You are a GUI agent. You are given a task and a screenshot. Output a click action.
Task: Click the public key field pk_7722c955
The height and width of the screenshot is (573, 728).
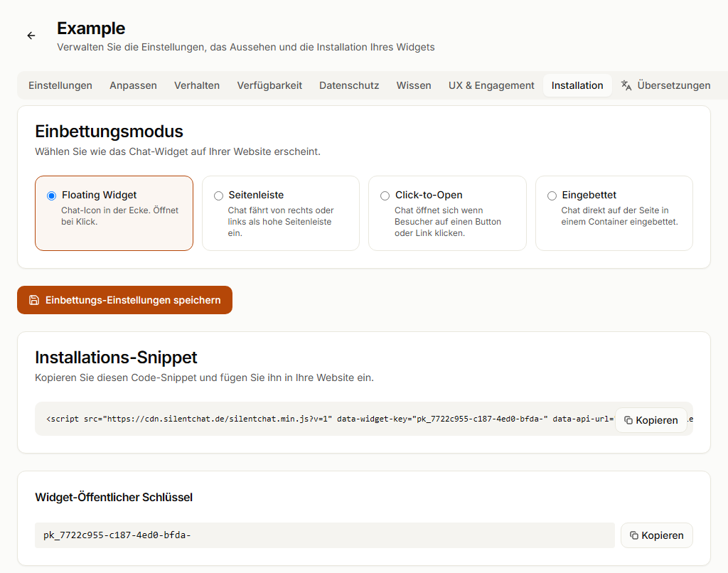point(324,535)
